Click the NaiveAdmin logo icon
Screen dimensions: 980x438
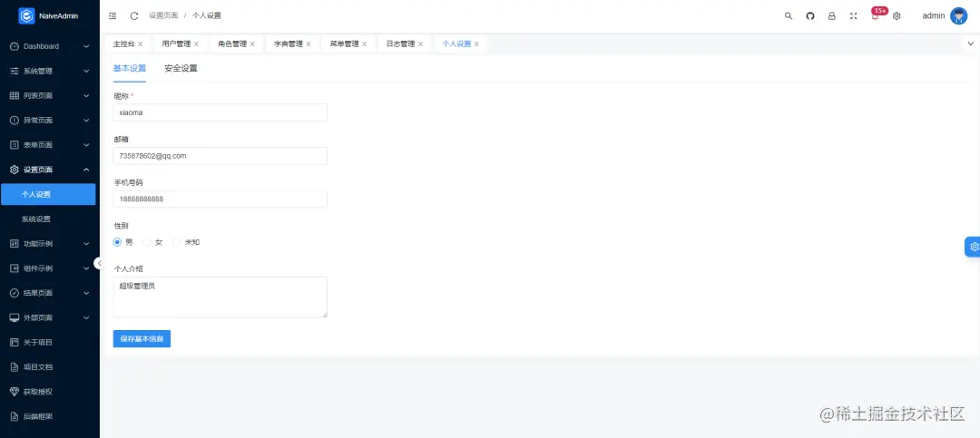point(26,16)
